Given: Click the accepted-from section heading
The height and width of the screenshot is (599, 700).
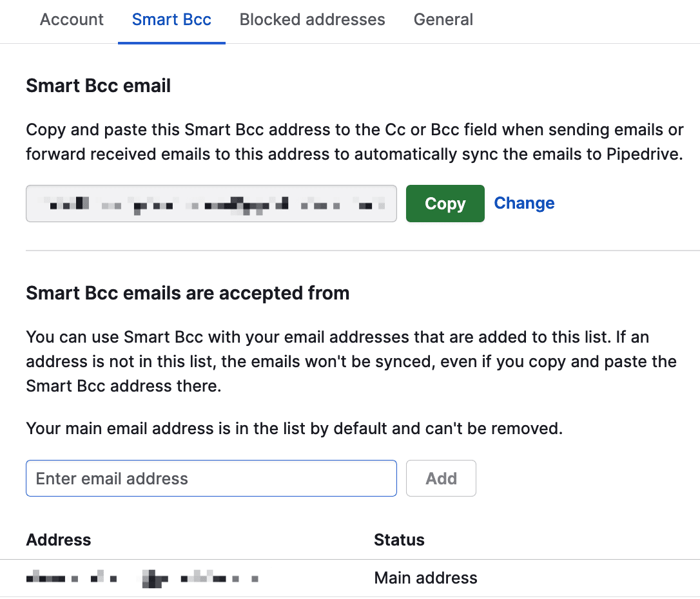Looking at the screenshot, I should (x=188, y=293).
